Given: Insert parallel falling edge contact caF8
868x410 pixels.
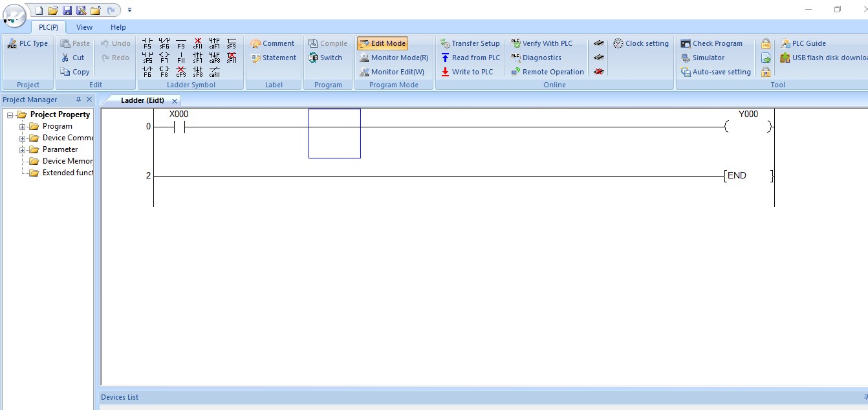Looking at the screenshot, I should [x=215, y=58].
